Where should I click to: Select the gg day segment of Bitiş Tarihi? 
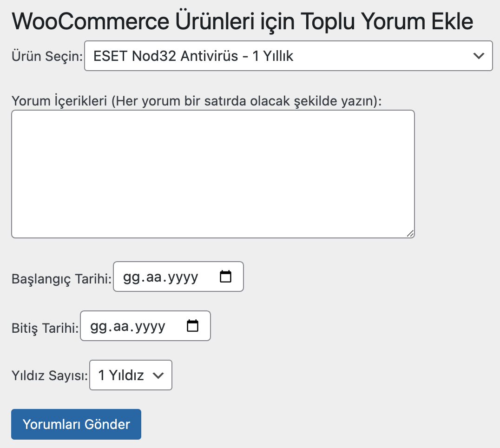[x=98, y=326]
